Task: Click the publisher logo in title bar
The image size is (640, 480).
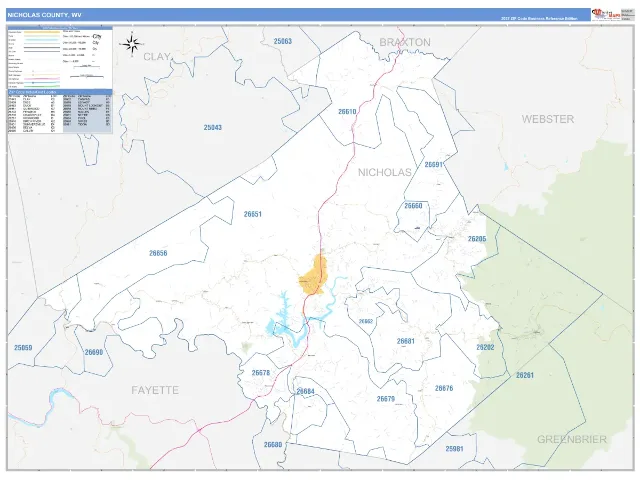Action: coord(606,15)
